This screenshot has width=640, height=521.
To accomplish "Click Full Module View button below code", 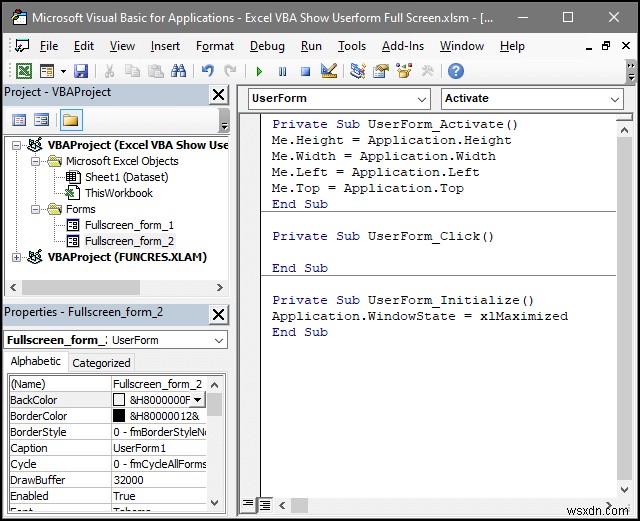I will (265, 505).
